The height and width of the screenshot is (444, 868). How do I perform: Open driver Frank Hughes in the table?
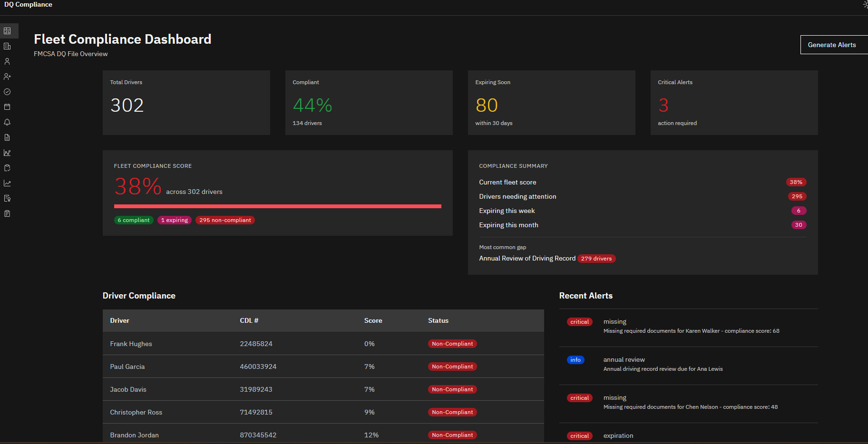(323, 344)
